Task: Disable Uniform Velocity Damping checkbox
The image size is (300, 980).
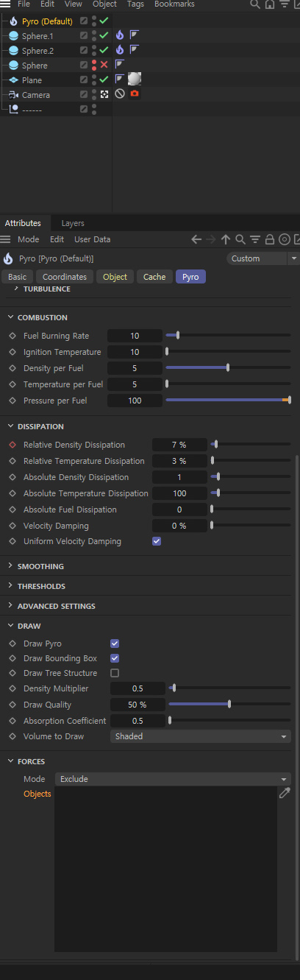Action: (157, 541)
